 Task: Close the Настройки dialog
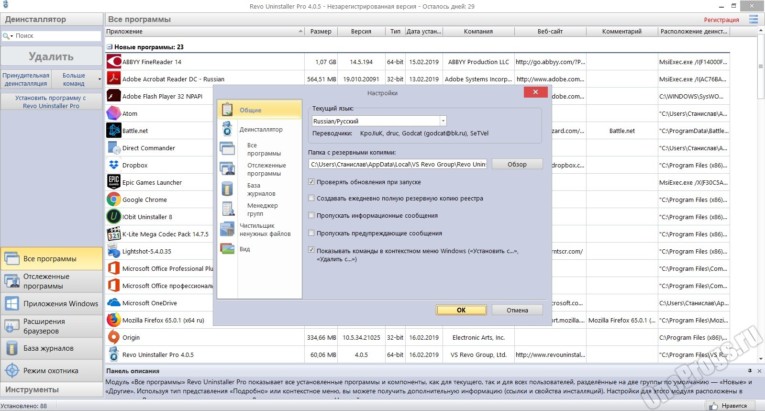(x=535, y=92)
